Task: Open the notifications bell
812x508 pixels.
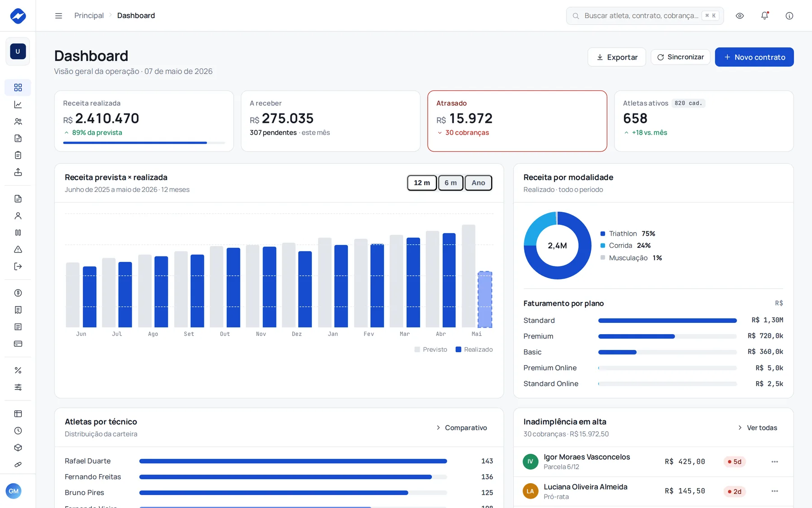Action: point(765,16)
